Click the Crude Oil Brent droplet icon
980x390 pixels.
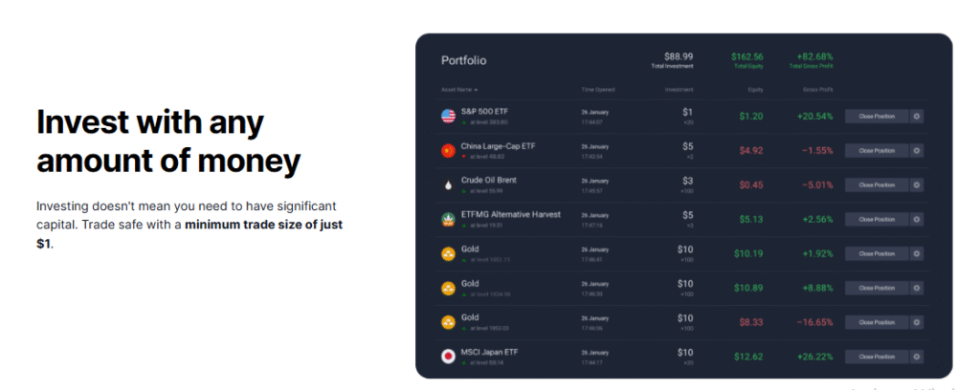pyautogui.click(x=448, y=184)
